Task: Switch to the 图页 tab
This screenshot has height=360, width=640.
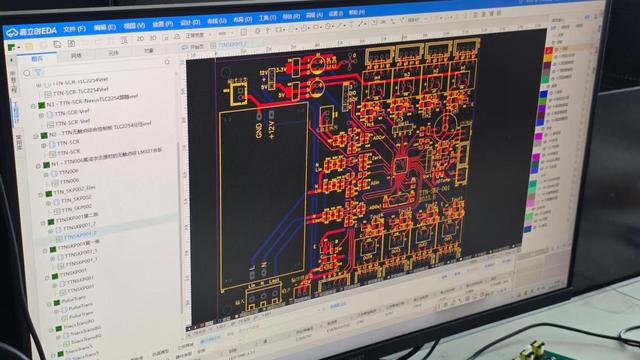Action: click(x=37, y=59)
